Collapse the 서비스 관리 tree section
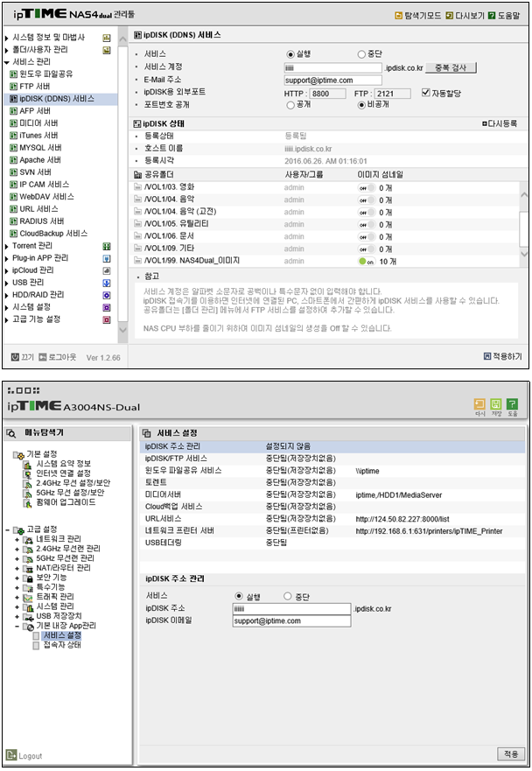 (x=6, y=62)
